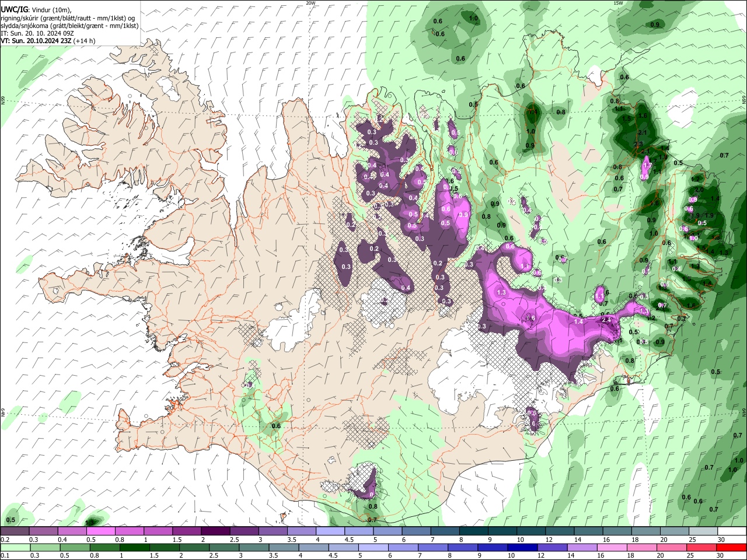Click the slydda/snjókoma legend description line
The width and height of the screenshot is (747, 560).
point(69,26)
